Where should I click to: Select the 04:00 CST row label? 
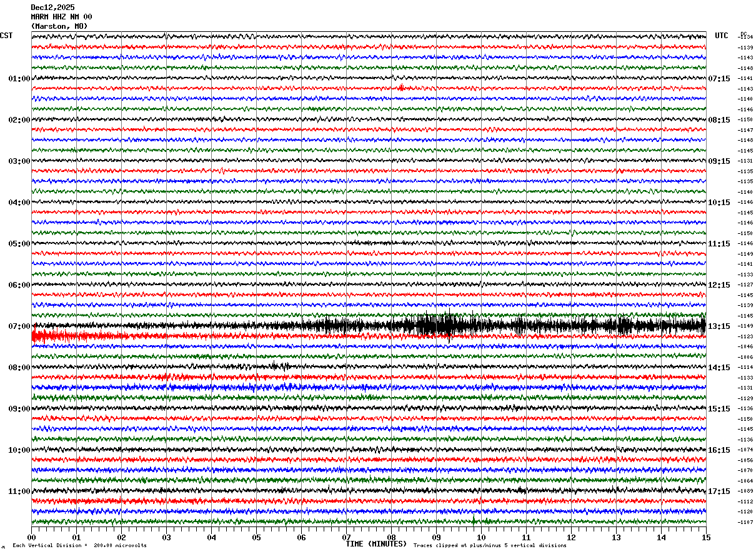[x=19, y=203]
